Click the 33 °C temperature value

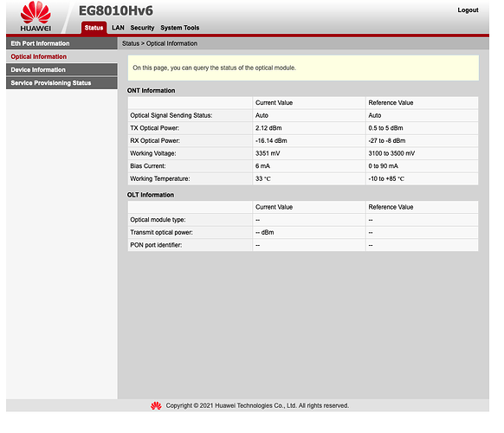tap(263, 178)
